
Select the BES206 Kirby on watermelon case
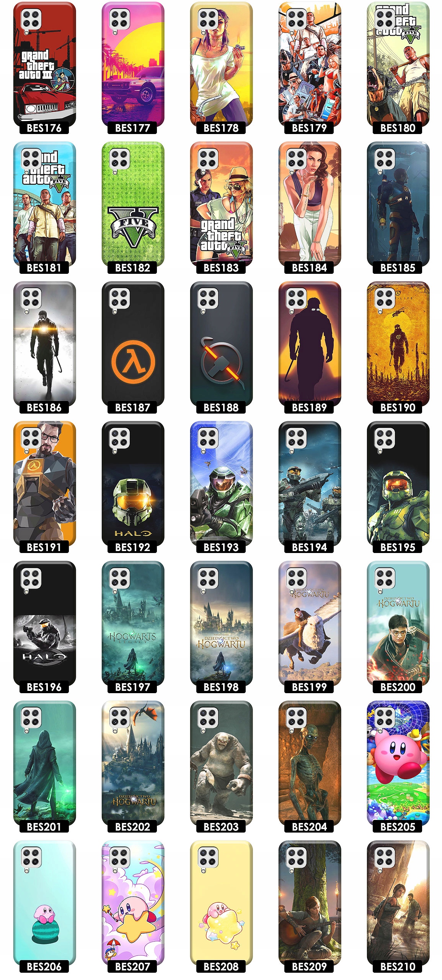[44, 903]
